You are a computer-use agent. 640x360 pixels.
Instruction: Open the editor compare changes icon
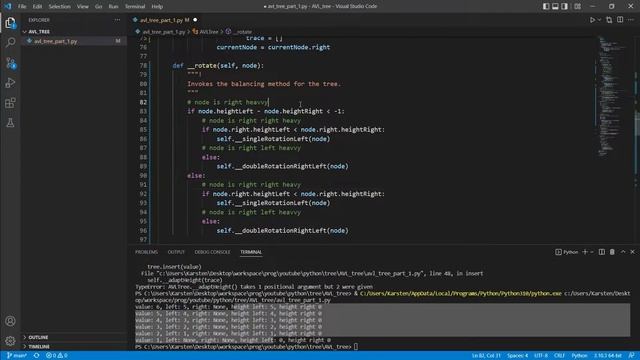click(609, 20)
